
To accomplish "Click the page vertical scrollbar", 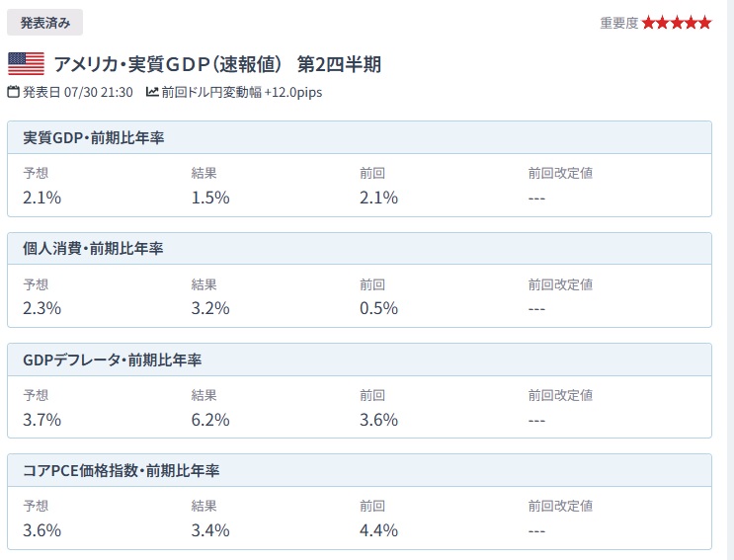I will coord(731,280).
